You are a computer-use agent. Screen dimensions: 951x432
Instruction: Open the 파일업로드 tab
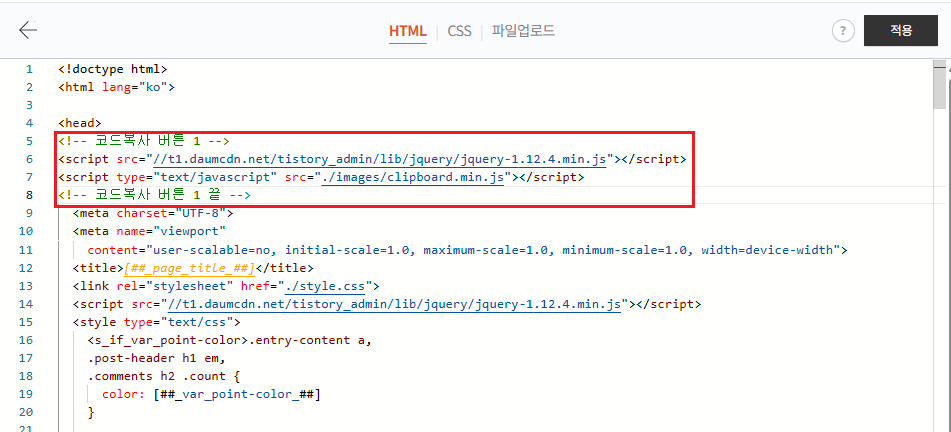pyautogui.click(x=523, y=31)
